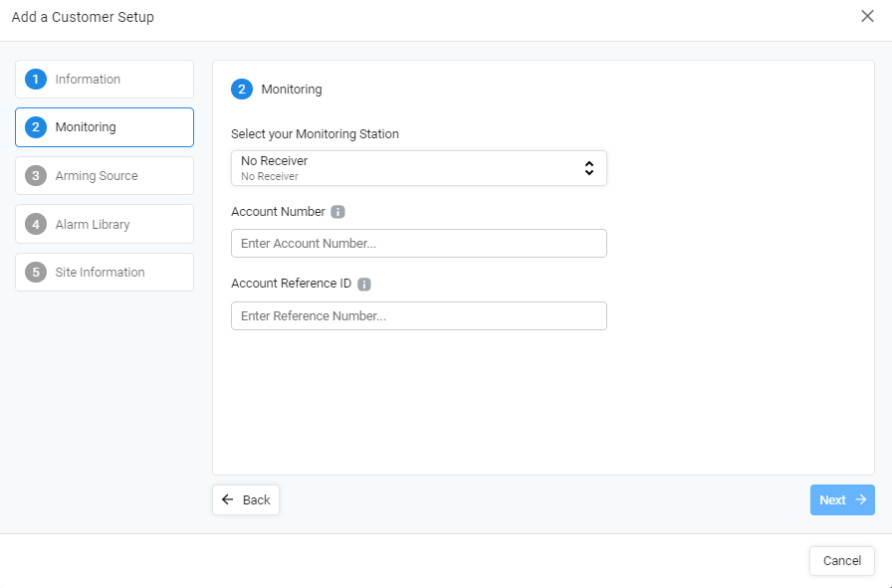Focus the Enter Reference Number field
Viewport: 892px width, 588px height.
click(419, 315)
